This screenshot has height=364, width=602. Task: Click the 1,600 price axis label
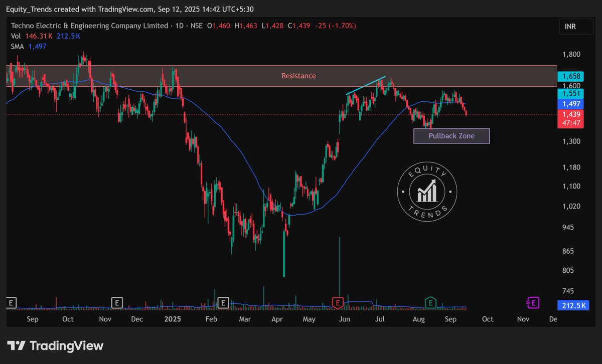coord(571,85)
